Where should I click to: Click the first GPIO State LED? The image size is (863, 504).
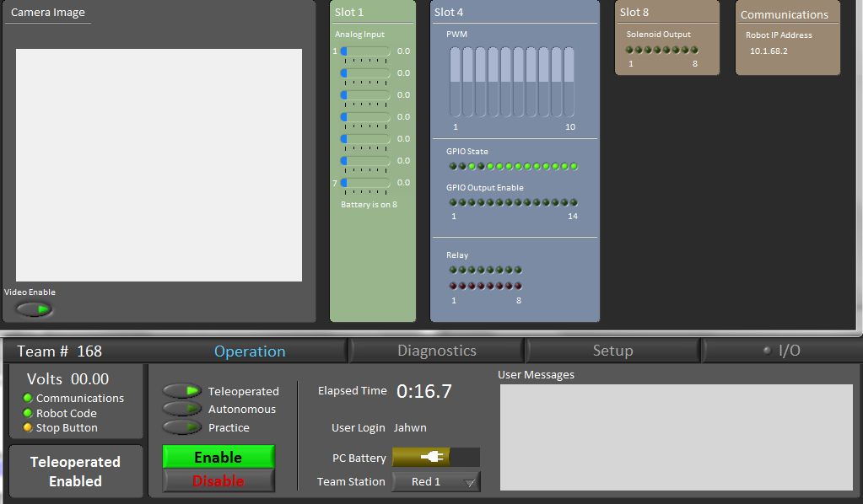point(453,166)
